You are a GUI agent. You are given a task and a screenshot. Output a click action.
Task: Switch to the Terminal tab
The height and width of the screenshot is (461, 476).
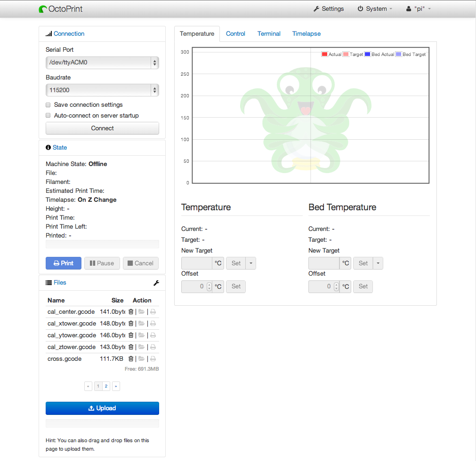[269, 34]
